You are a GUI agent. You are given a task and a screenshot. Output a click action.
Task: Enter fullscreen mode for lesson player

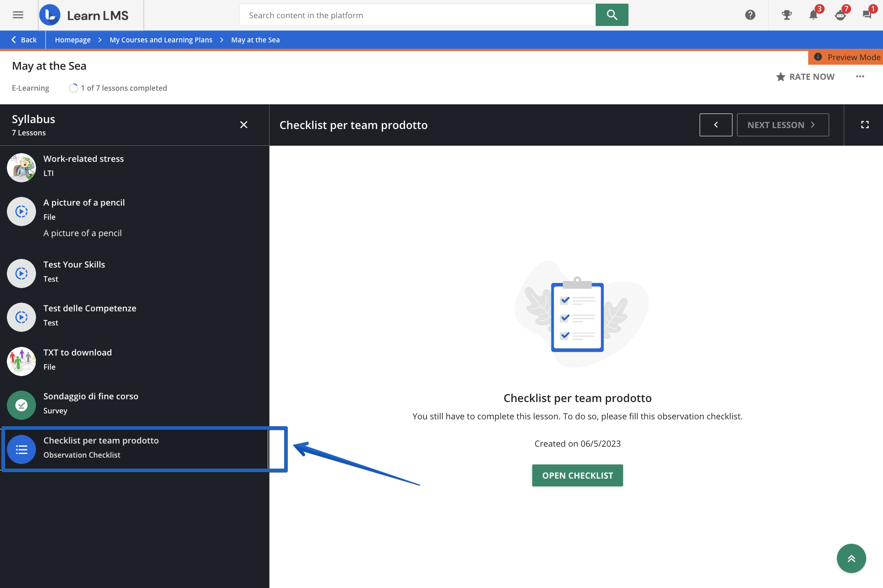[x=864, y=125]
